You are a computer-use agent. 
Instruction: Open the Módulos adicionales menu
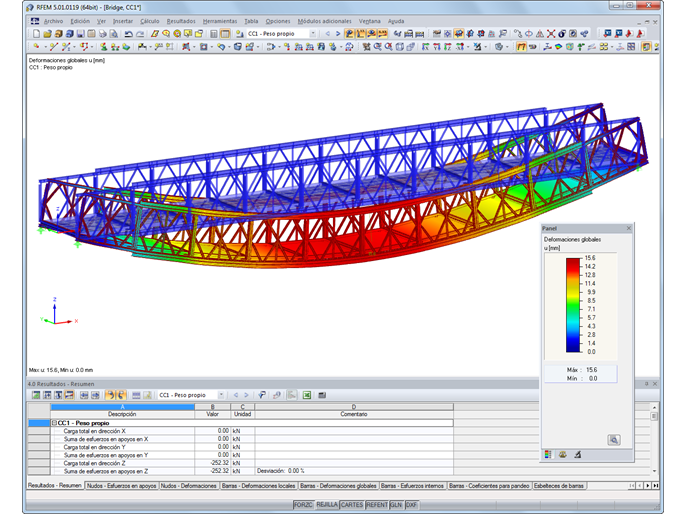click(324, 21)
